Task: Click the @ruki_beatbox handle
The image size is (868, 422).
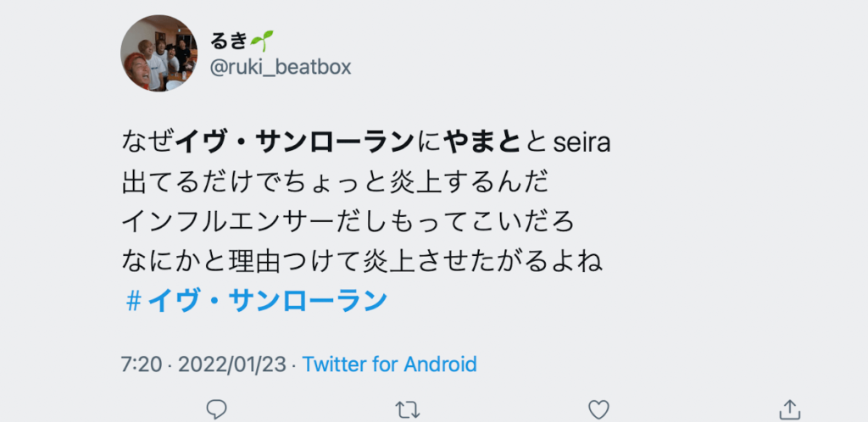Action: [280, 68]
